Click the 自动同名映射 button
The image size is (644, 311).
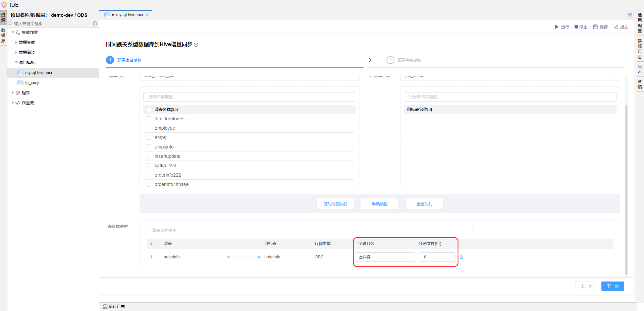tap(335, 204)
